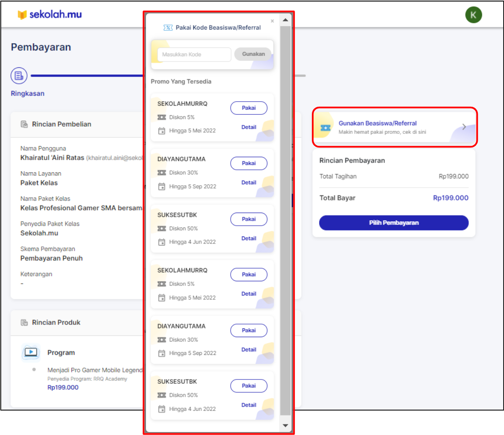The width and height of the screenshot is (504, 435).
Task: Click the Pilih Pembayaran button
Action: (394, 223)
